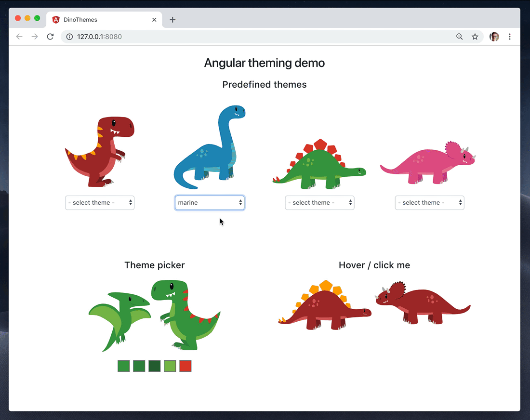Click the red stegosaurus with orange plates
530x420 pixels.
tap(325, 305)
